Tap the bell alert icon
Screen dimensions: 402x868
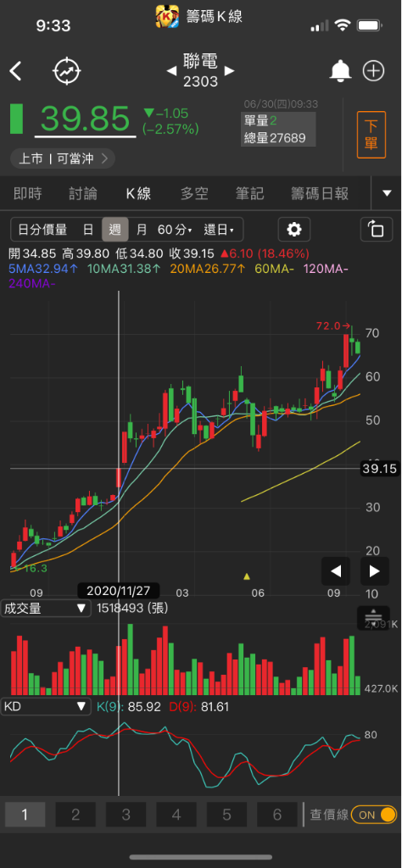(x=341, y=71)
